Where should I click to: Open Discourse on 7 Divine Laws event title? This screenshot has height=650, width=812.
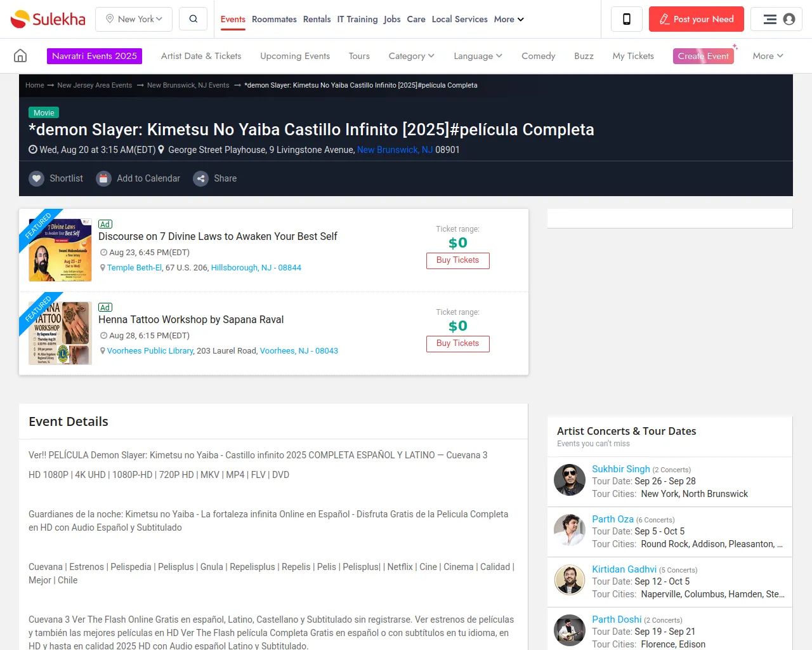pos(218,236)
